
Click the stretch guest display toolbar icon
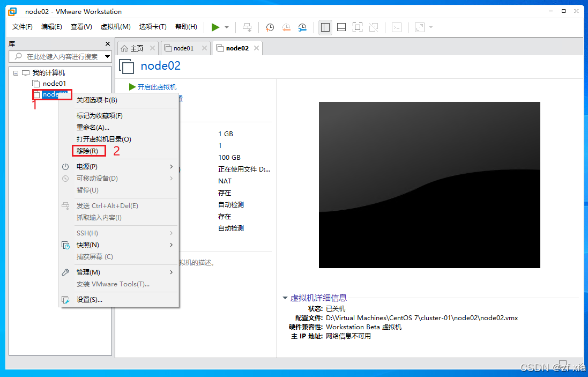[x=420, y=27]
